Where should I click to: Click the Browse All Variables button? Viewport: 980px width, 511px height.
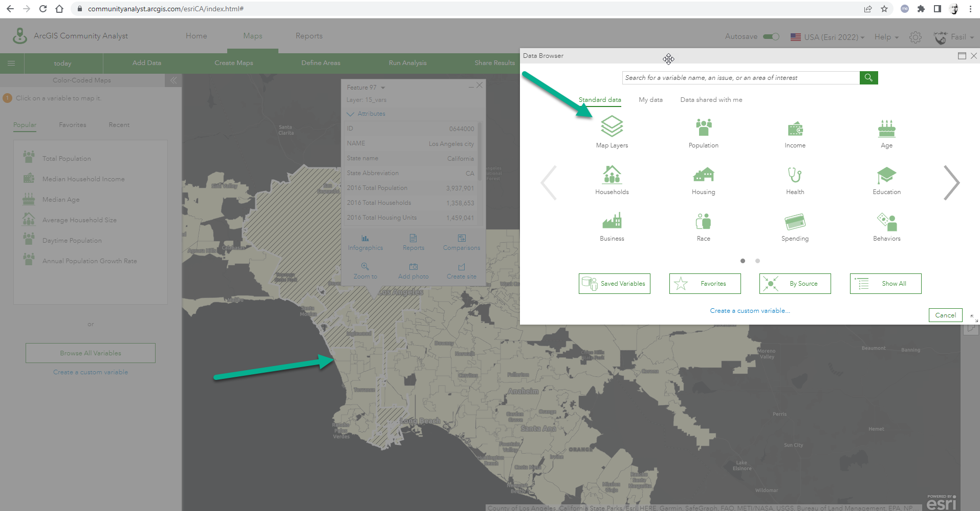[x=90, y=353]
